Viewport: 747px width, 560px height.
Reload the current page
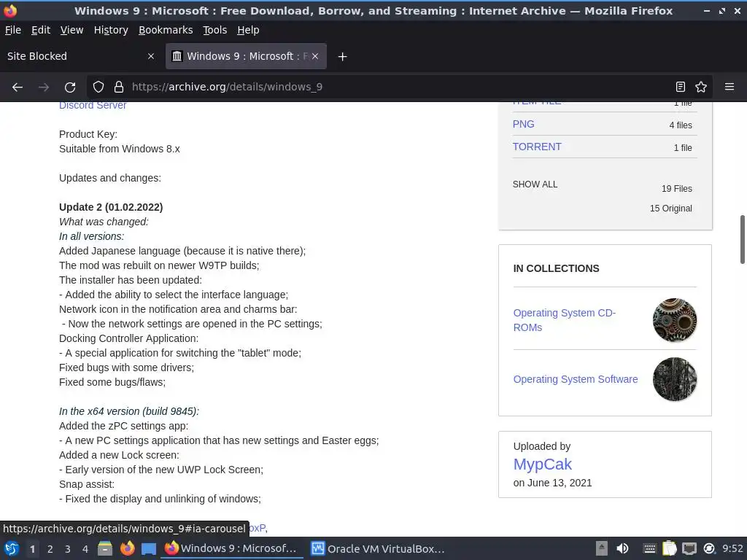click(70, 87)
